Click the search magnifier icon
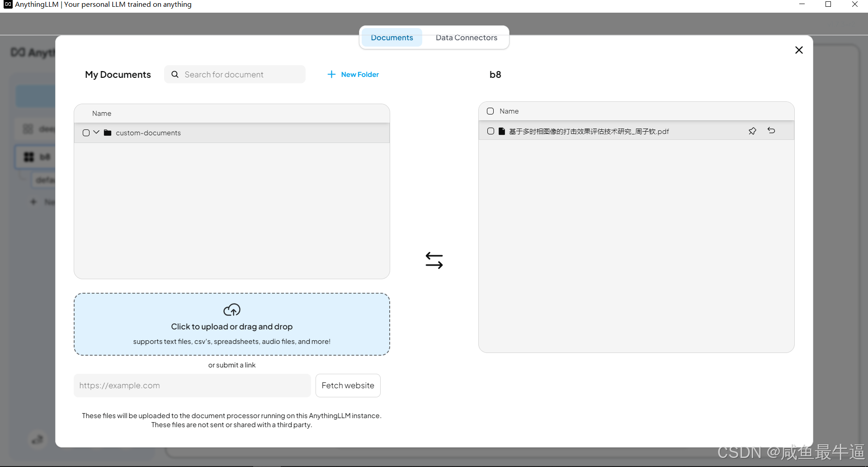The width and height of the screenshot is (868, 467). (x=175, y=74)
